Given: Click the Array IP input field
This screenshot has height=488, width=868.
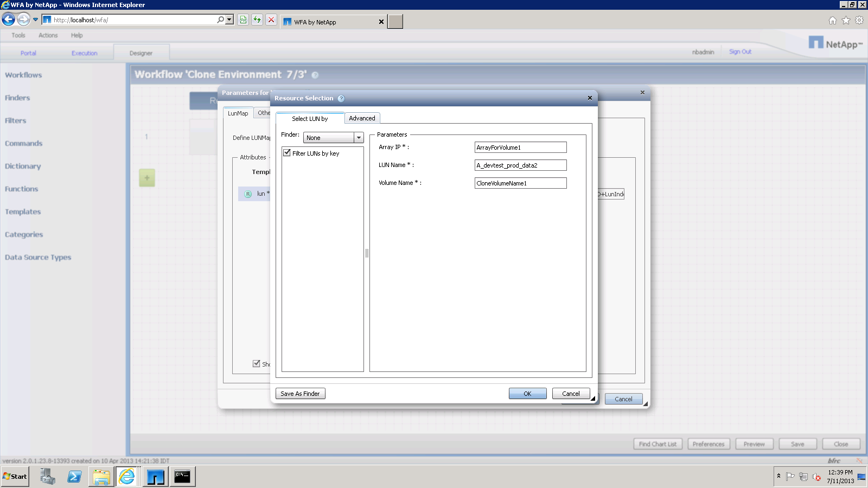Looking at the screenshot, I should [520, 147].
